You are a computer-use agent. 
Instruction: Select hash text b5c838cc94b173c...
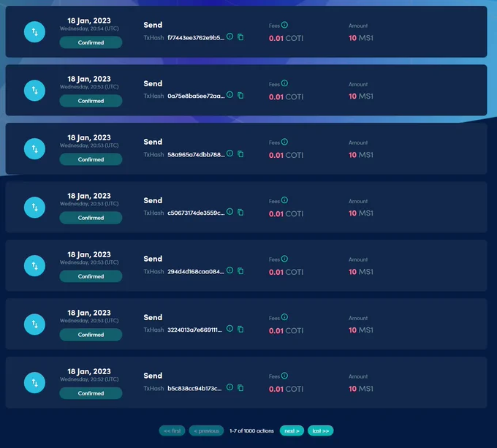194,388
